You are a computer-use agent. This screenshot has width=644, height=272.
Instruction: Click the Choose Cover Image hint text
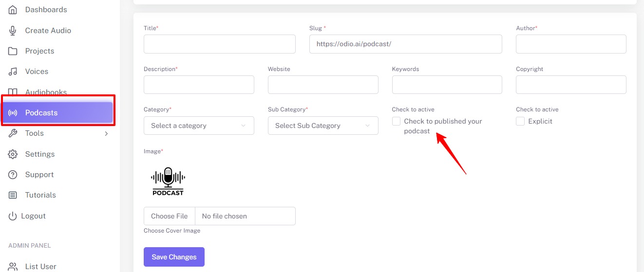pyautogui.click(x=172, y=231)
